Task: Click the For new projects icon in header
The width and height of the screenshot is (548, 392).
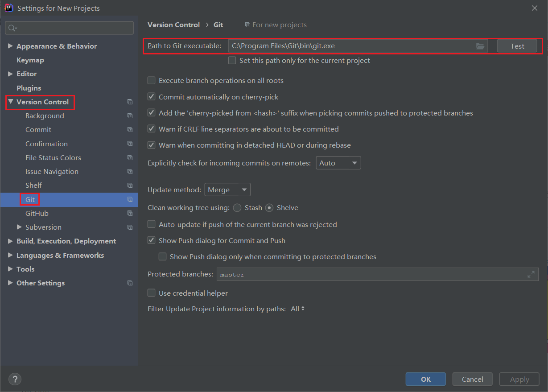Action: [247, 25]
